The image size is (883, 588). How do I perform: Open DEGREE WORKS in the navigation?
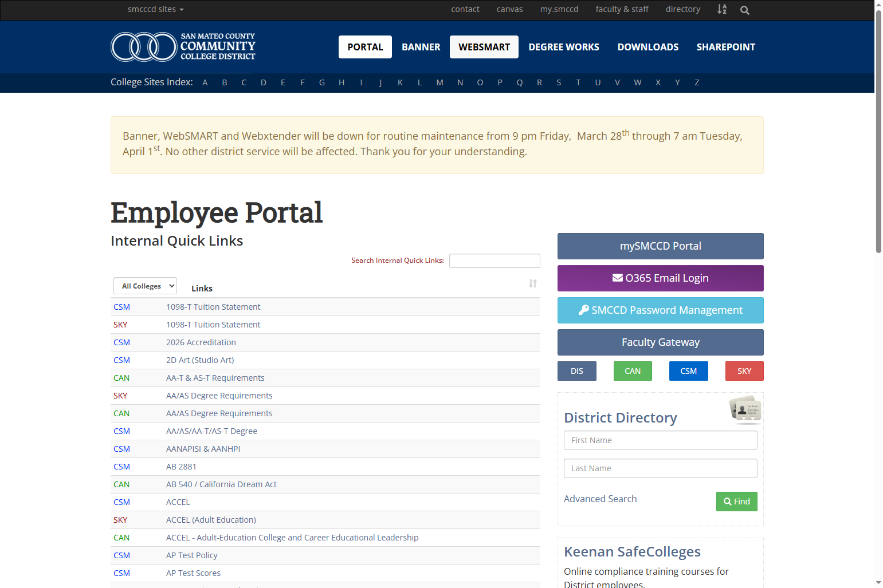pos(564,47)
